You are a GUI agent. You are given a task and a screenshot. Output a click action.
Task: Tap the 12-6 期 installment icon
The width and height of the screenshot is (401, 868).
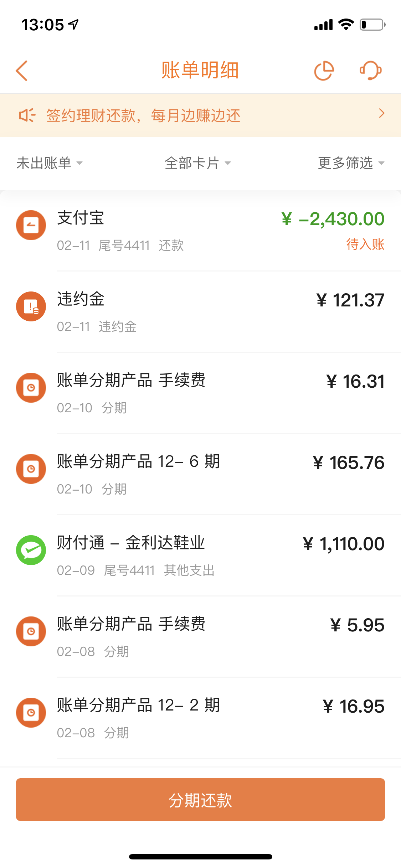(31, 469)
